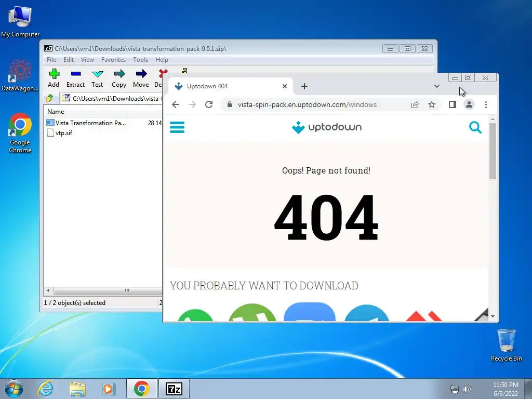The width and height of the screenshot is (532, 399).
Task: Reload the page in Chrome
Action: pyautogui.click(x=209, y=104)
